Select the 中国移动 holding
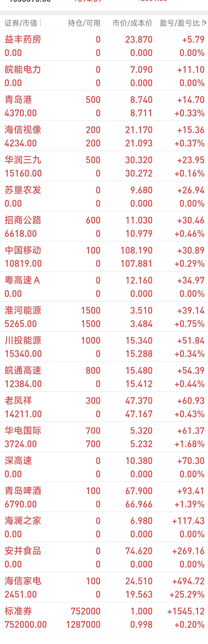Screen dimensions: 208x644 [104, 257]
